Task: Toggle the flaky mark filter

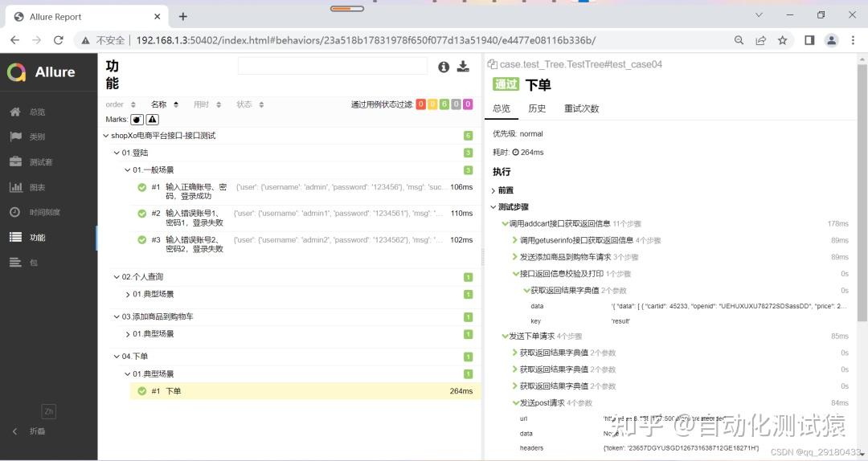Action: (137, 120)
